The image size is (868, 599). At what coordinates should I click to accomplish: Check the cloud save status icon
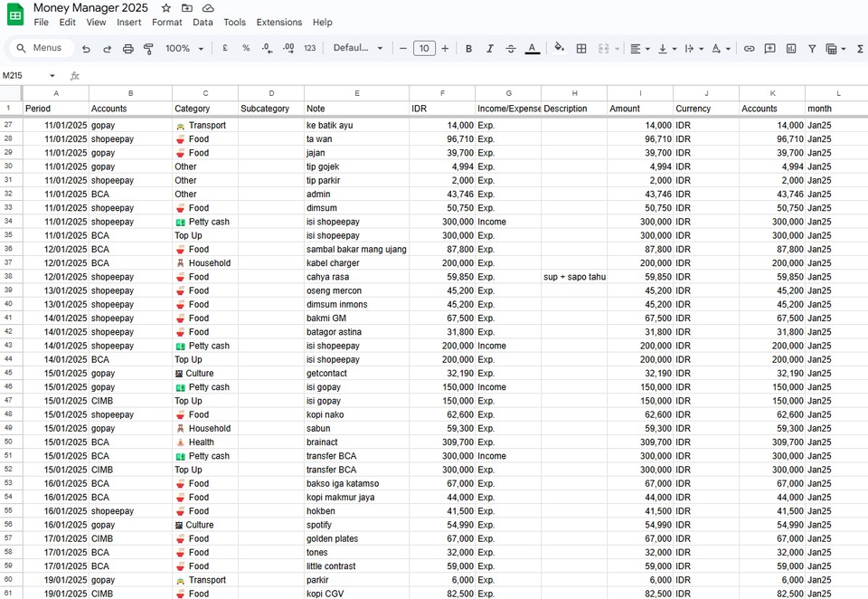point(208,8)
